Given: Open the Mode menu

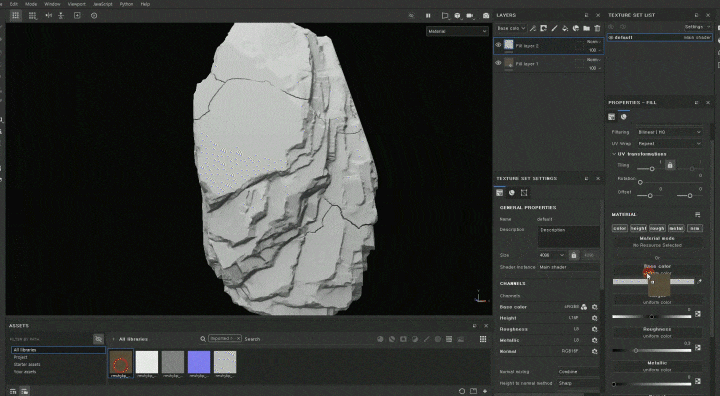Looking at the screenshot, I should click(x=31, y=4).
